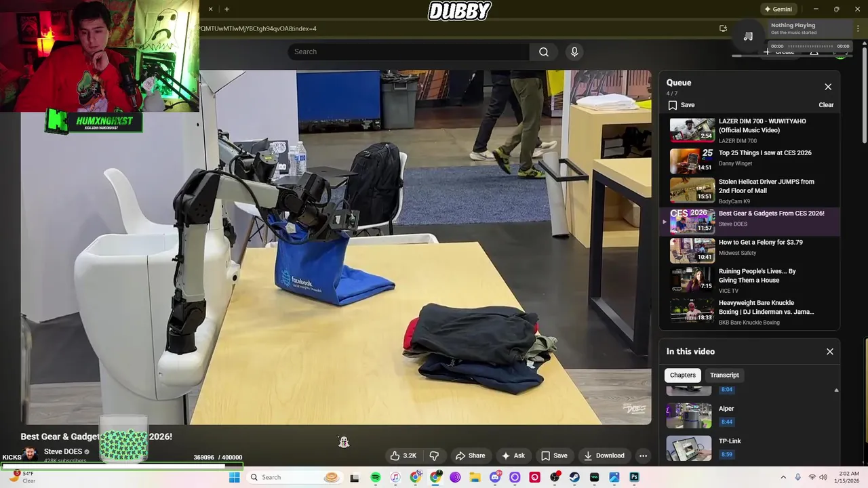Open Spotify from the taskbar
Viewport: 868px width, 488px height.
(x=376, y=477)
